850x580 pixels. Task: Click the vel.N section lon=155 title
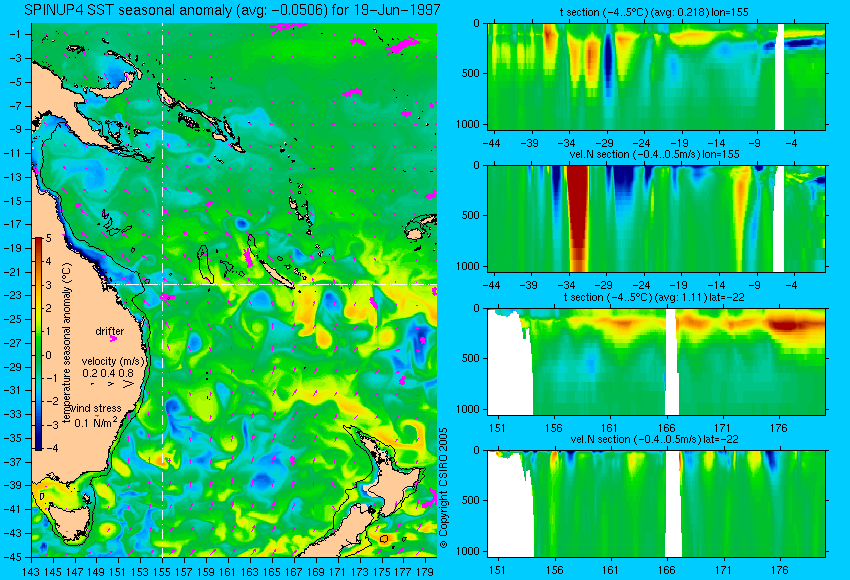point(655,154)
